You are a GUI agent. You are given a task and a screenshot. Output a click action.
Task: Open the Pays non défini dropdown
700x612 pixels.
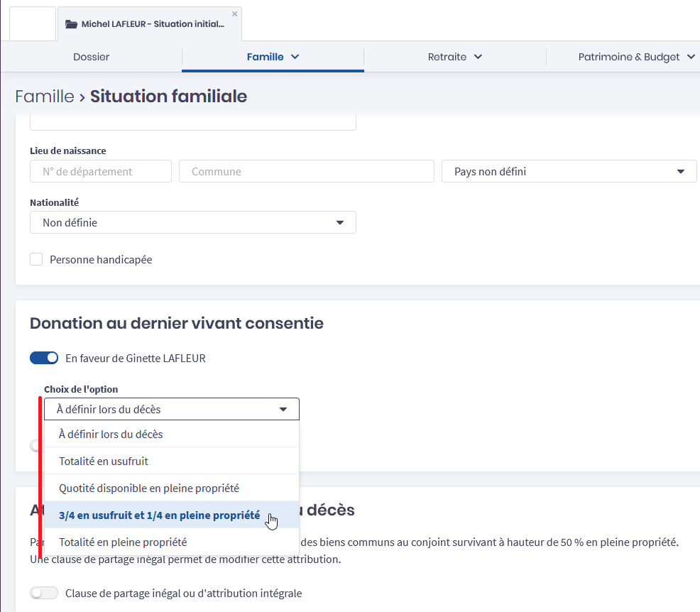click(x=569, y=172)
